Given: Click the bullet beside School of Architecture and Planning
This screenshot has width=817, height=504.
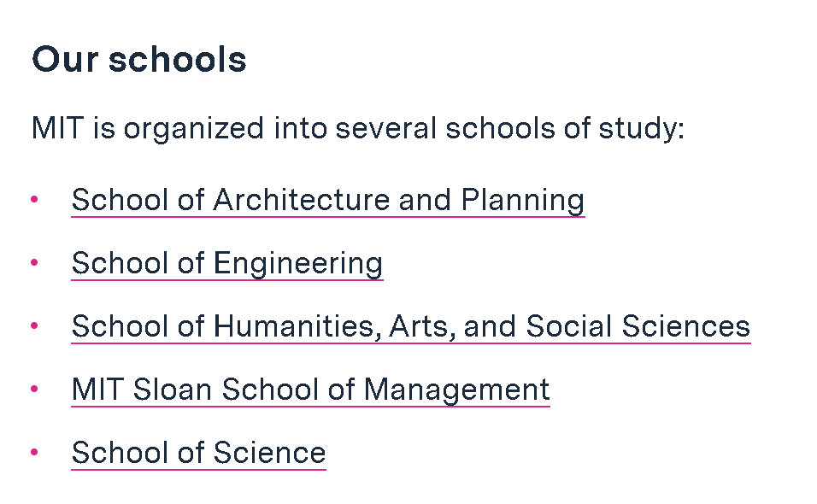Looking at the screenshot, I should pos(35,199).
